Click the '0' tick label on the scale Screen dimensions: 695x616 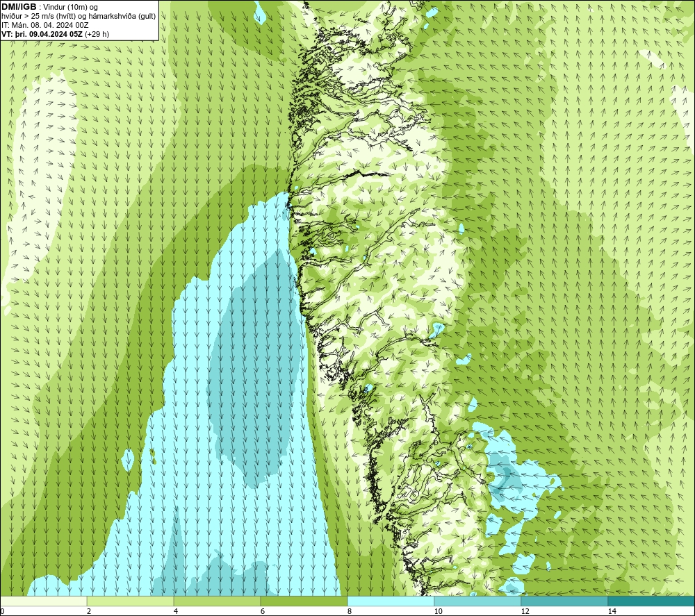(x=2, y=611)
